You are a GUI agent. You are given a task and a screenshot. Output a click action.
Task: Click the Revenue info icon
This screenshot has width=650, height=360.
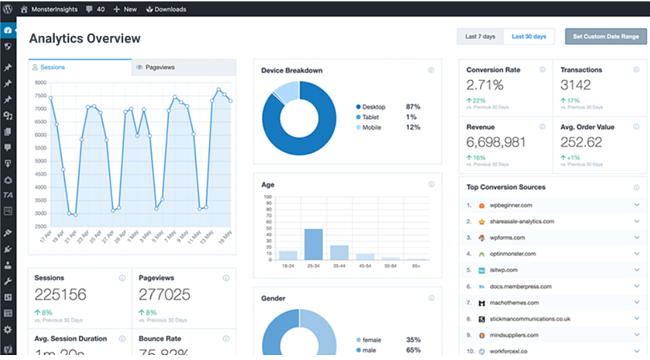click(x=542, y=126)
